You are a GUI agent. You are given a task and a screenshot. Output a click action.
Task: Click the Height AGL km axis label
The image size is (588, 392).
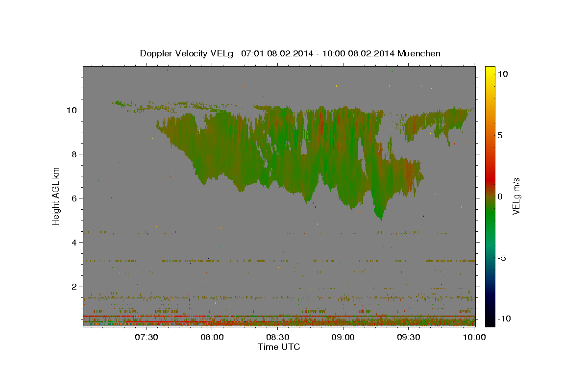point(56,196)
